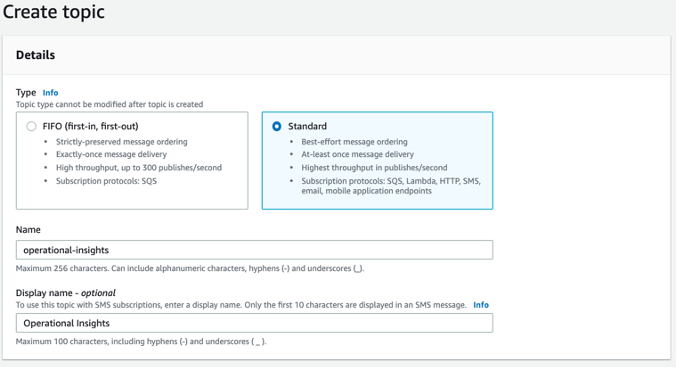Click the FIFO (first-in, first-out) label
This screenshot has height=368, width=677.
tap(90, 127)
